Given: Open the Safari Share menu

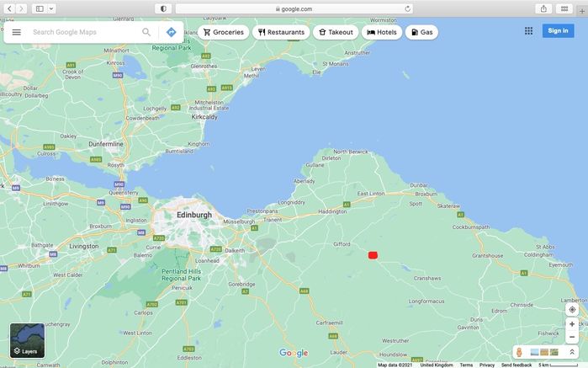Looking at the screenshot, I should point(543,8).
